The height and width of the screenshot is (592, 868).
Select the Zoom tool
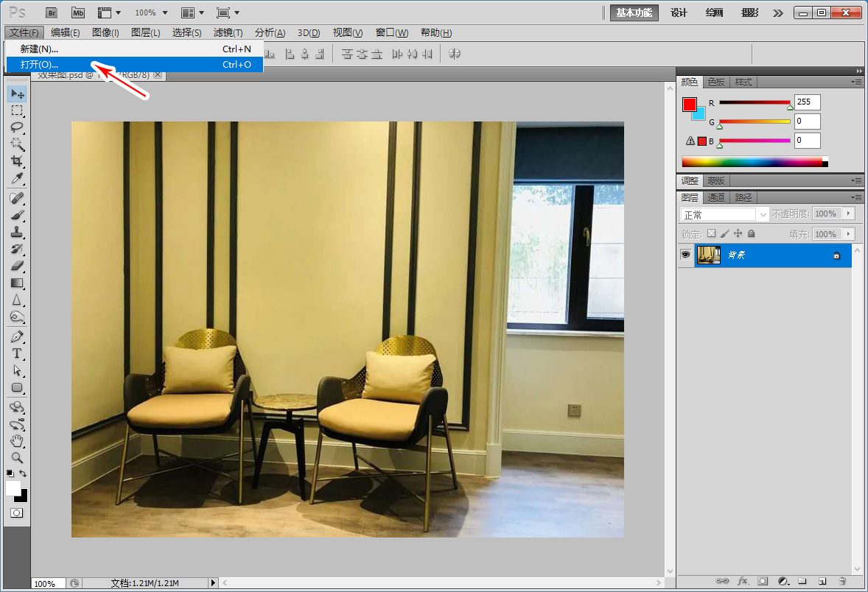tap(17, 457)
